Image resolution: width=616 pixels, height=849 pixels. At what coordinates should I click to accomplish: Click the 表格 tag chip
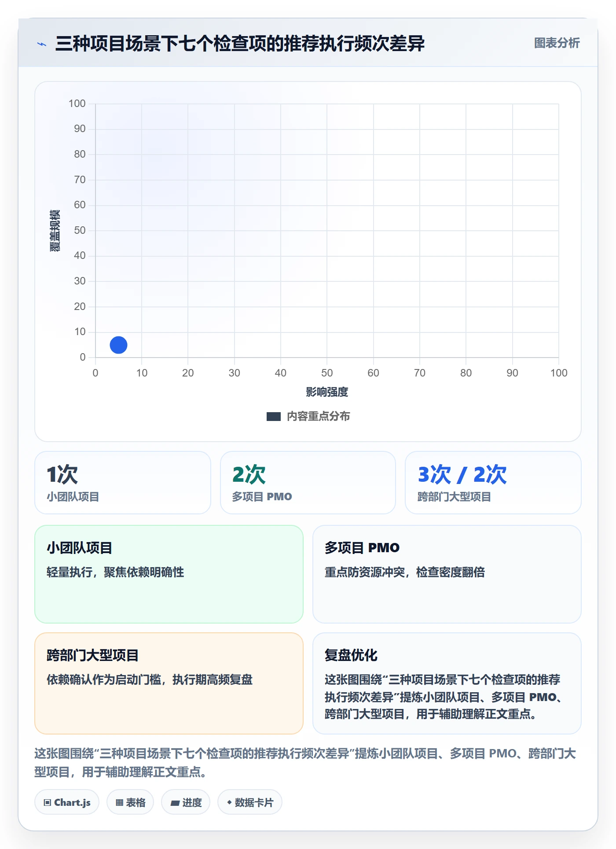[130, 802]
